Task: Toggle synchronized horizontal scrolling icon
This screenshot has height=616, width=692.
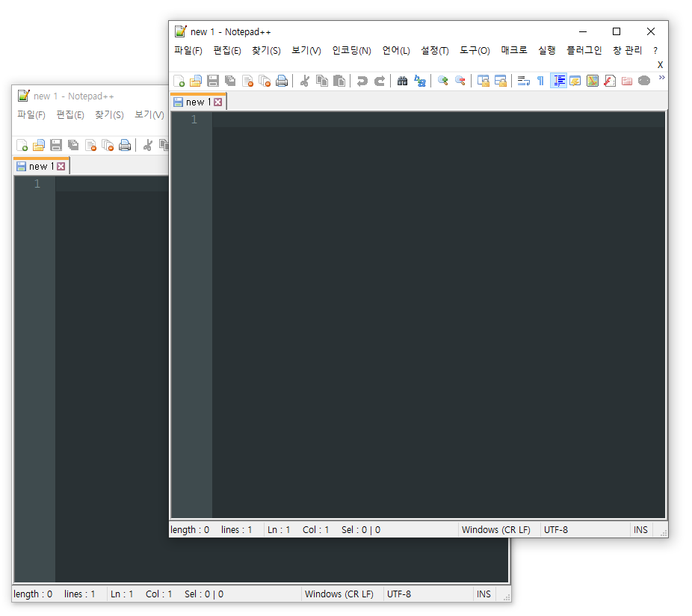Action: click(x=501, y=81)
